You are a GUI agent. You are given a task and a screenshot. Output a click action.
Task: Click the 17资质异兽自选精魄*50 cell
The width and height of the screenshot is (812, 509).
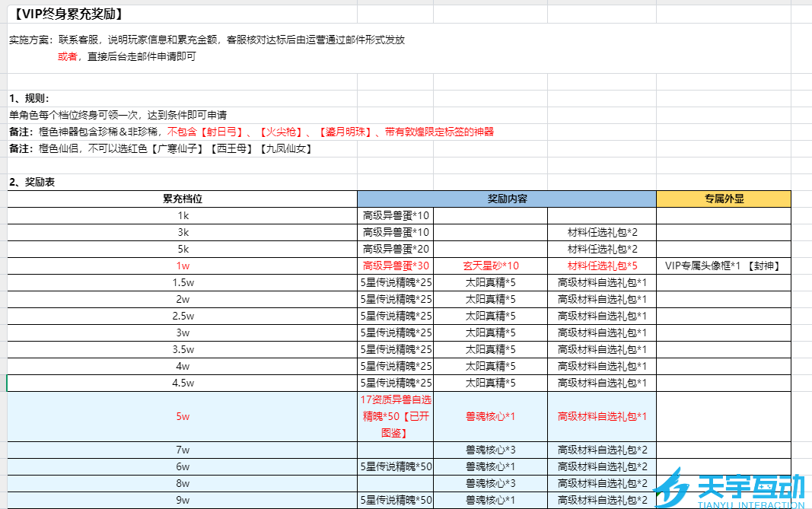pos(396,416)
